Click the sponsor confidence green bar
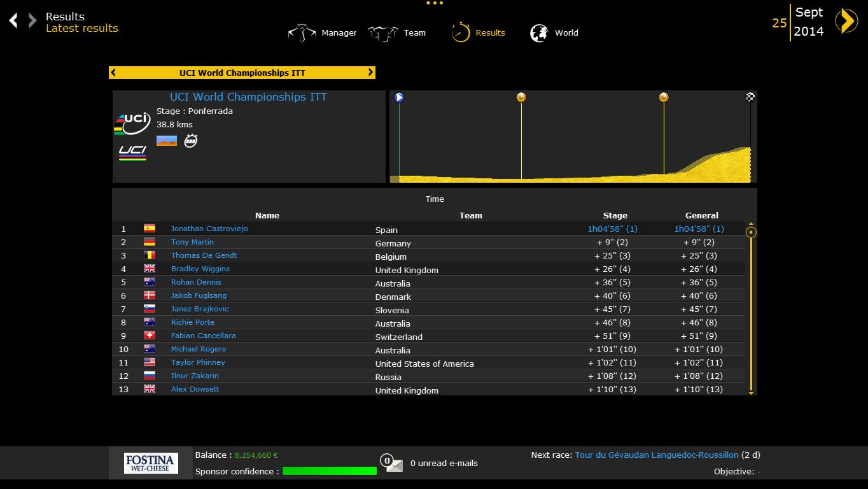 click(x=329, y=471)
